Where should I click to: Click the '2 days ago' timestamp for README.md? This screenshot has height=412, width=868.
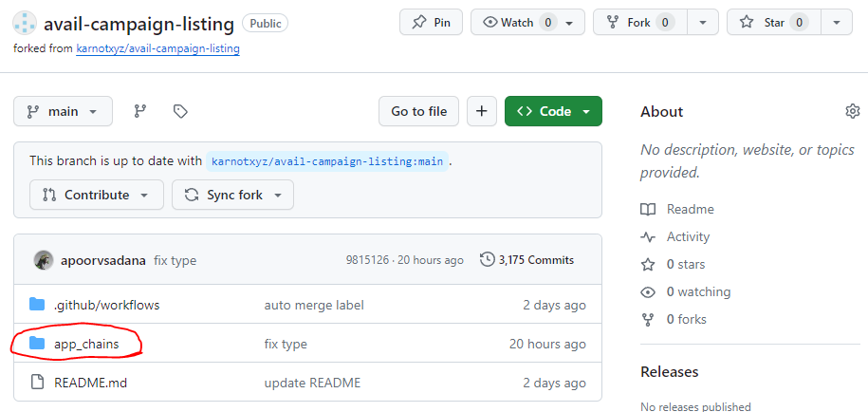click(554, 383)
